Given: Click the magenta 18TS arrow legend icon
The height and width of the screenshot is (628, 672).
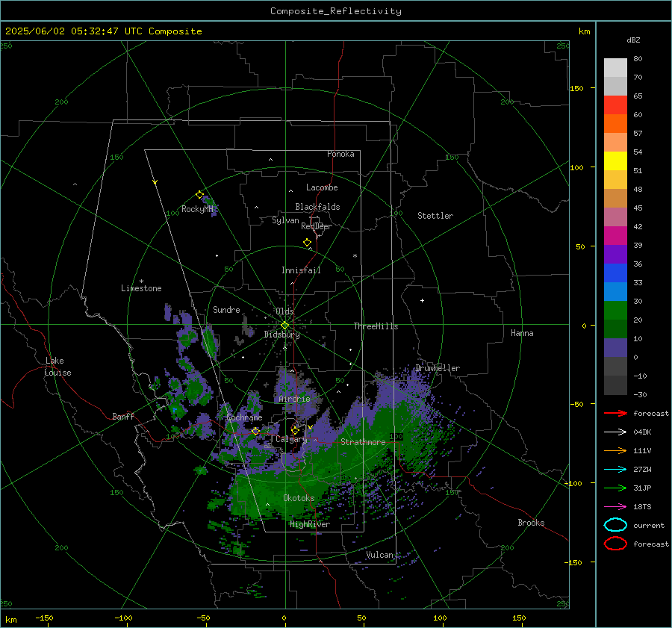Looking at the screenshot, I should point(615,507).
